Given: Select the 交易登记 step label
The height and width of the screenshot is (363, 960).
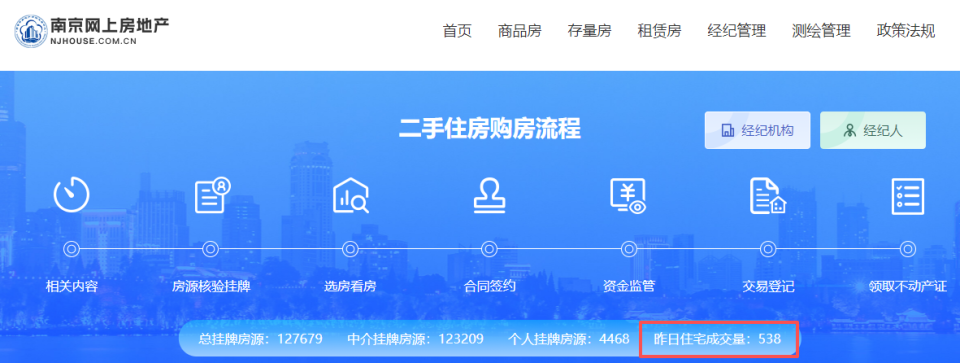Looking at the screenshot, I should [x=768, y=286].
